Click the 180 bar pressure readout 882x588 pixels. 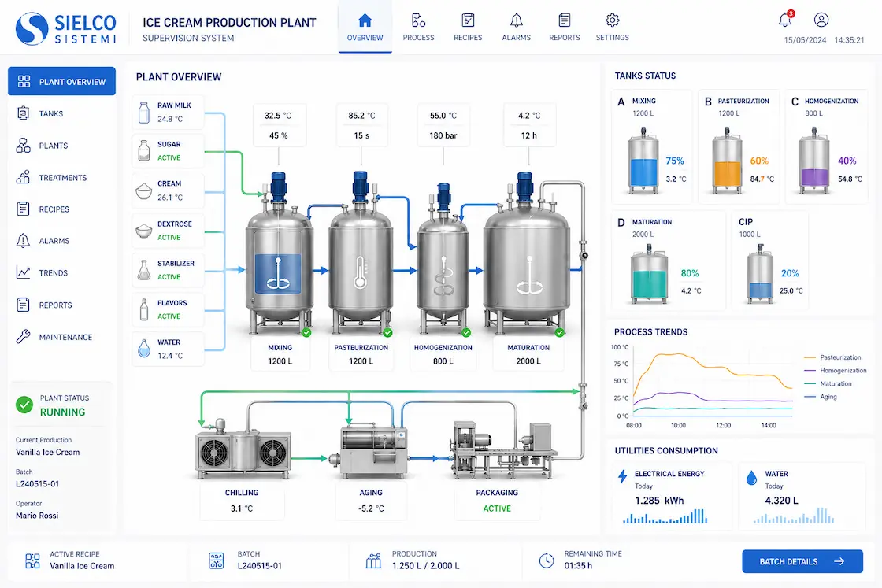443,135
